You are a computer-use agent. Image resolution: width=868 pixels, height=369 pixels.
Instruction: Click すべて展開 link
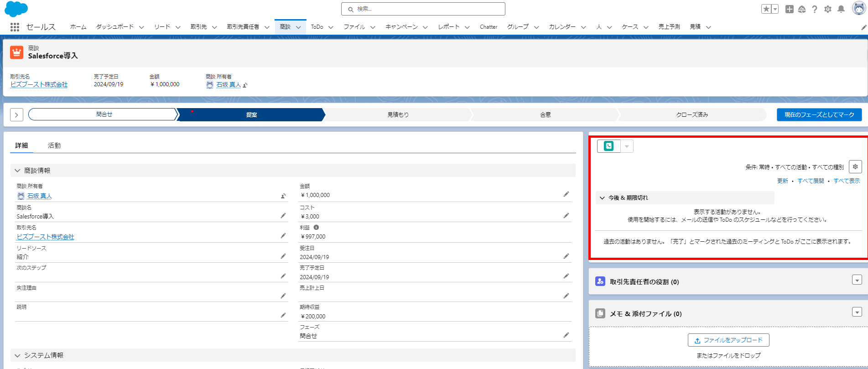click(811, 181)
